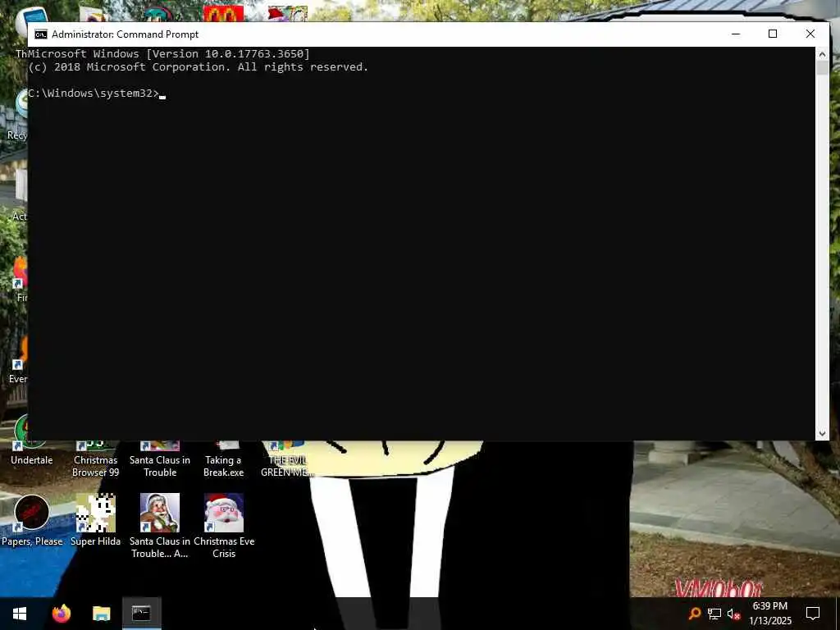Open the network status tray icon
This screenshot has height=630, width=840.
pyautogui.click(x=714, y=614)
